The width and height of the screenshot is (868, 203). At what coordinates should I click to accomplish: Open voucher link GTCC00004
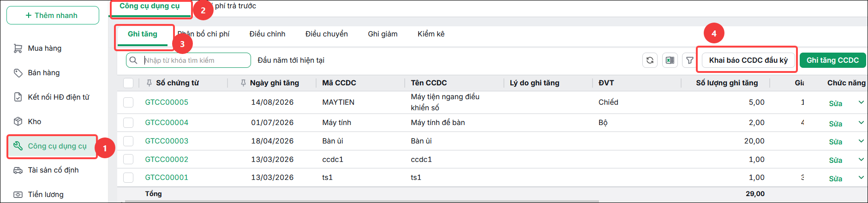167,123
